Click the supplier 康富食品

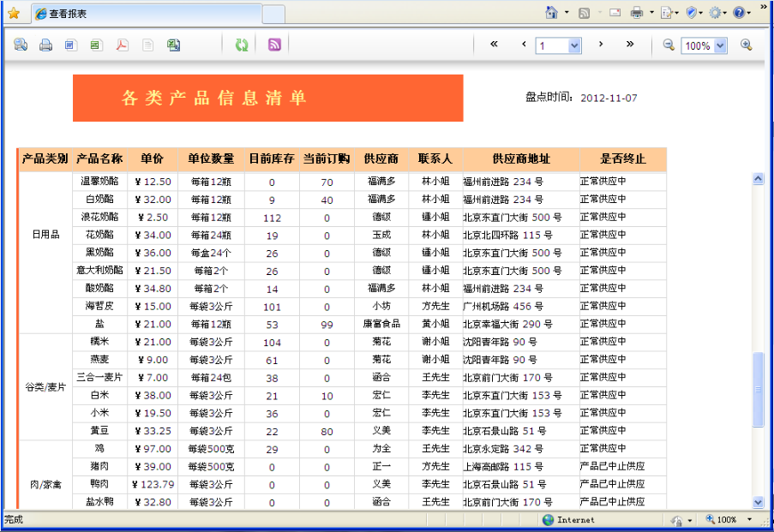click(381, 324)
